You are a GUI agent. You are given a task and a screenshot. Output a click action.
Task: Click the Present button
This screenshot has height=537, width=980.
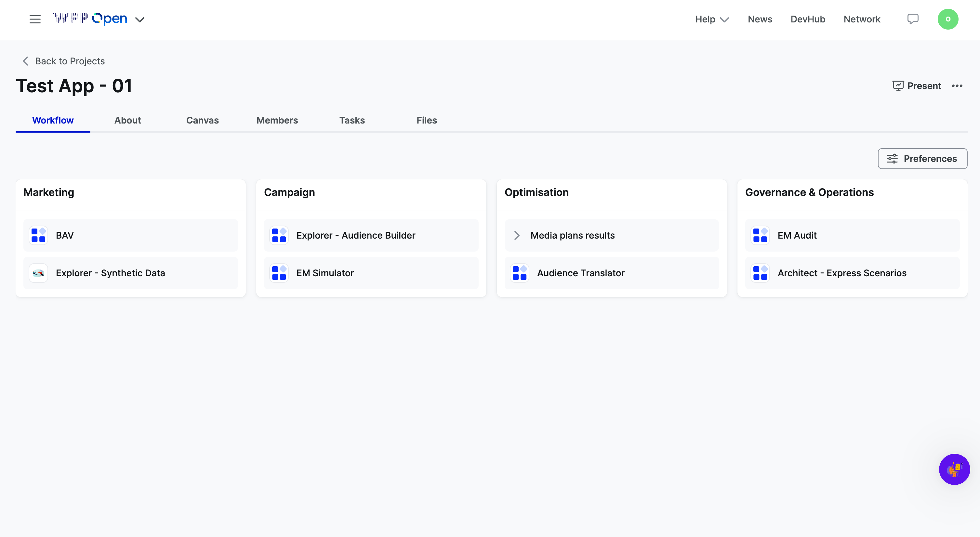(917, 86)
